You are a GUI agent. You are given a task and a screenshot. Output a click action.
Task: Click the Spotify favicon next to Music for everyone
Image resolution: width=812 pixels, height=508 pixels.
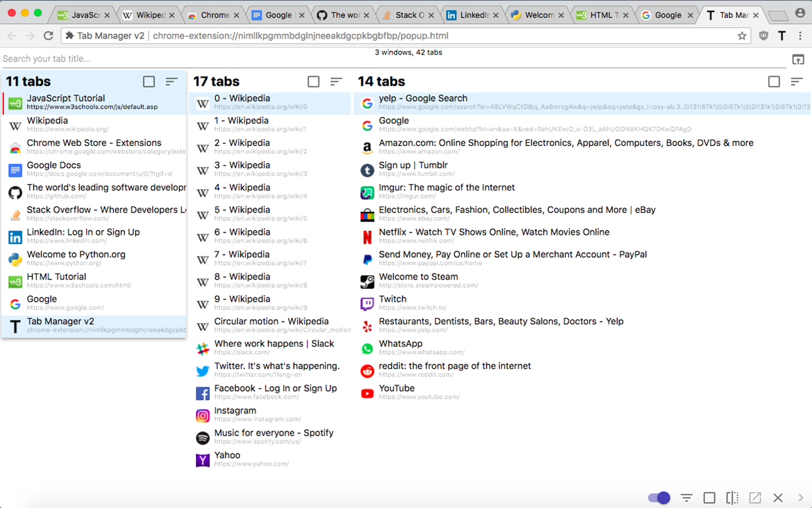[202, 438]
